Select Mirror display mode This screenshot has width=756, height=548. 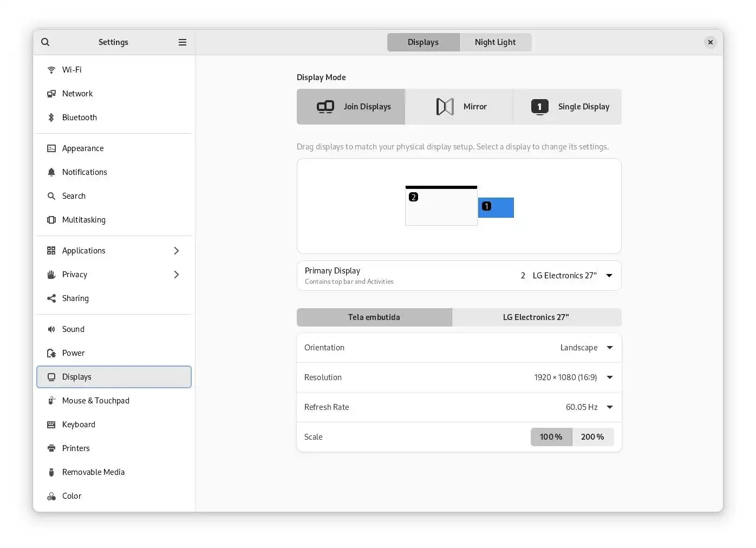point(459,107)
